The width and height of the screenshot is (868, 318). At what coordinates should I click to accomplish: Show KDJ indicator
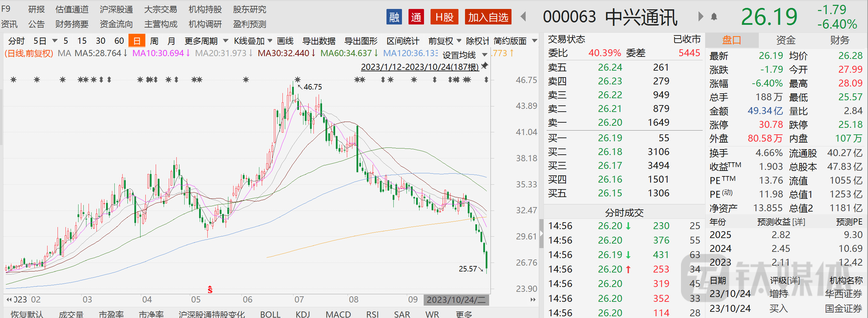[x=303, y=314]
